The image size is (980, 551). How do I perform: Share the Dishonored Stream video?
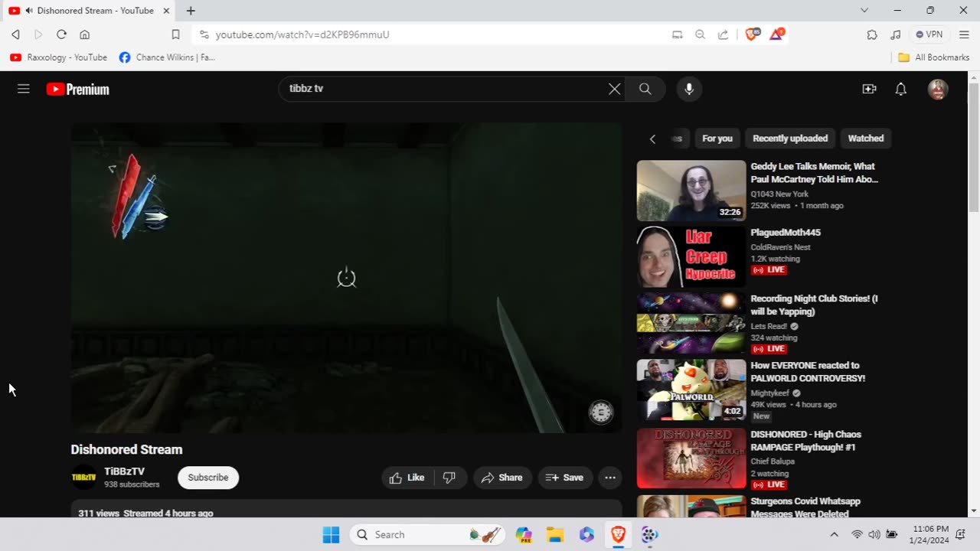[x=502, y=478]
